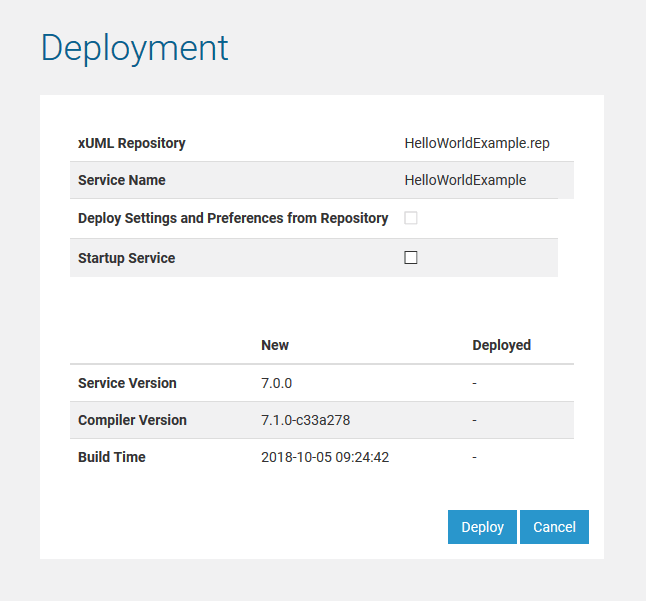Select the Service Version row label
This screenshot has width=646, height=601.
(127, 383)
